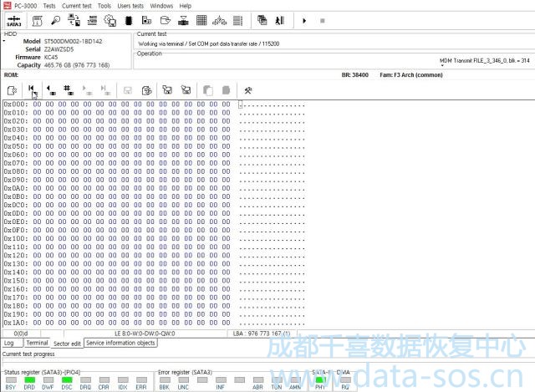The height and width of the screenshot is (392, 535).
Task: Open Service information objects tab
Action: tap(120, 343)
